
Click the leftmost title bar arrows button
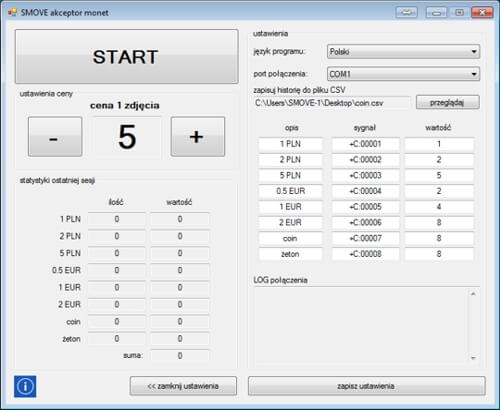click(x=406, y=13)
